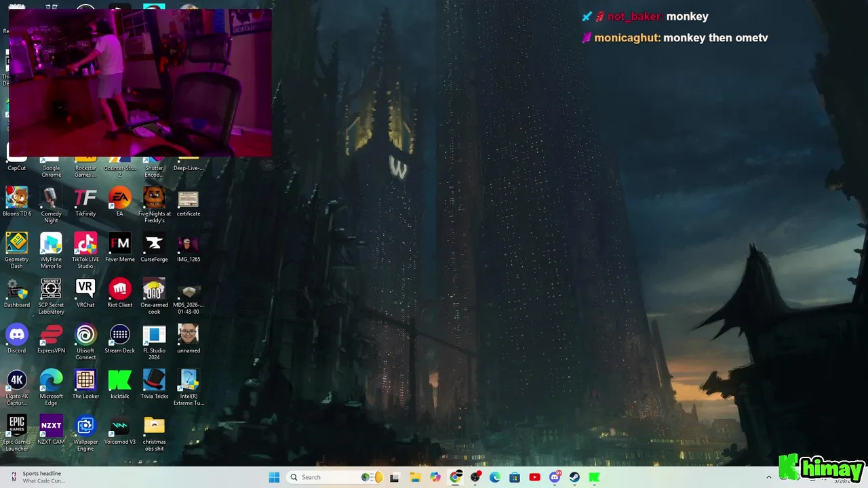Launch Microsoft Edge from desktop icon
Image resolution: width=868 pixels, height=488 pixels.
click(51, 387)
